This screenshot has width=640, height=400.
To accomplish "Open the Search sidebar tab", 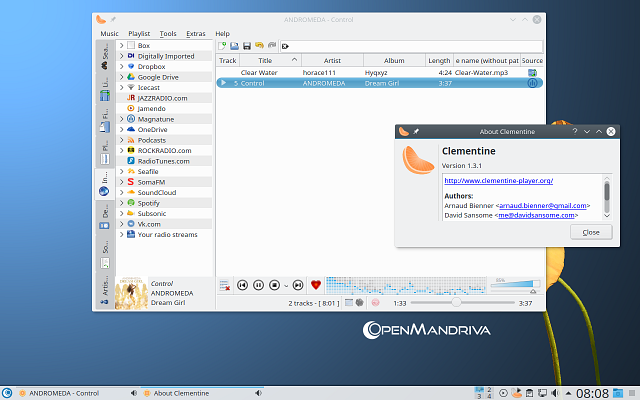I will point(104,57).
